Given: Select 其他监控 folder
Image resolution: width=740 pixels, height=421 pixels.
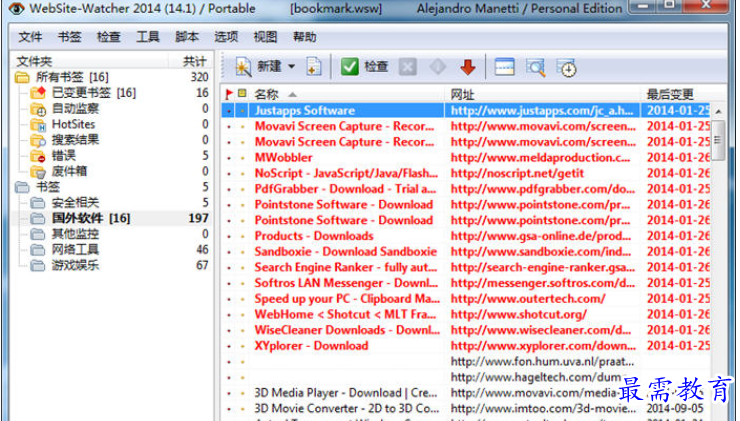Looking at the screenshot, I should pos(76,234).
